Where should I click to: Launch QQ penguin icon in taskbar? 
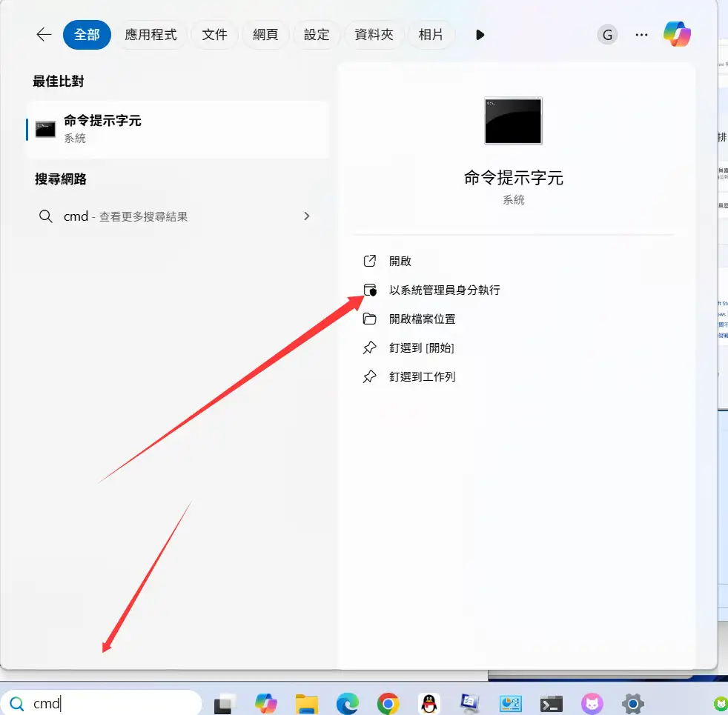pyautogui.click(x=428, y=703)
